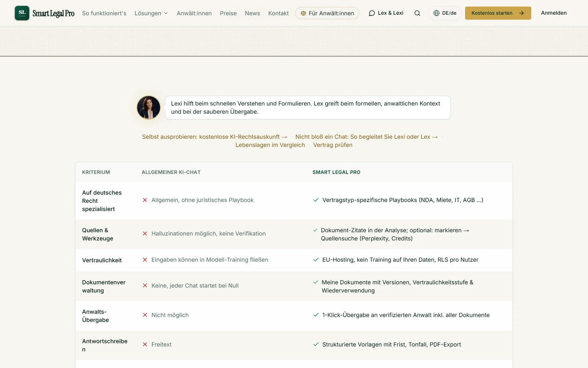Click the Smart Legal Pro wordmark
The height and width of the screenshot is (368, 588).
point(53,14)
